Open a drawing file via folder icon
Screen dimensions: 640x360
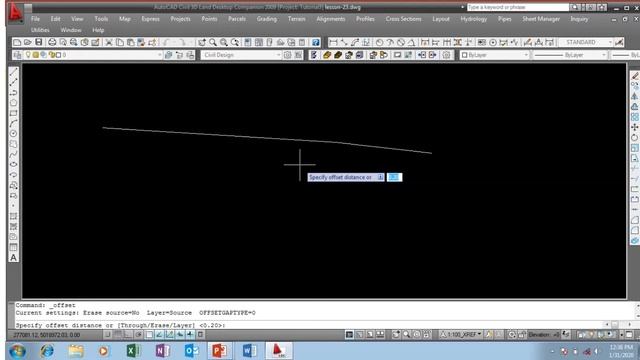[28, 42]
